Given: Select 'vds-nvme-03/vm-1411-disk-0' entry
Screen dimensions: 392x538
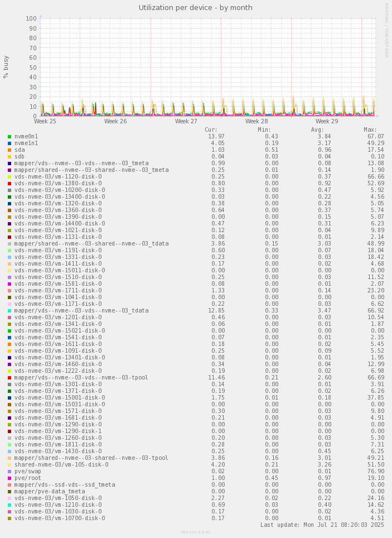Looking at the screenshot, I should tap(58, 263).
